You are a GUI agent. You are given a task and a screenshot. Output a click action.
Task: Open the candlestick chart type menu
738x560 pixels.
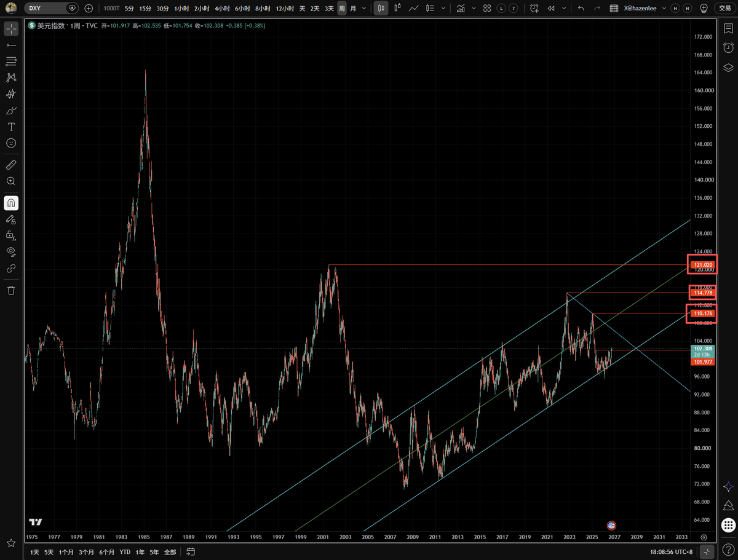coord(381,8)
